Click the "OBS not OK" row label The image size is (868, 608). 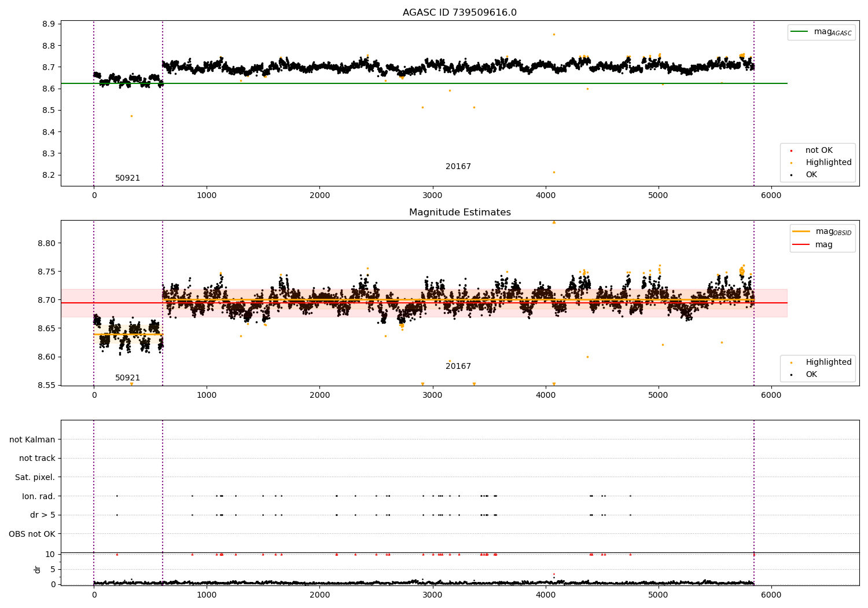pos(32,534)
